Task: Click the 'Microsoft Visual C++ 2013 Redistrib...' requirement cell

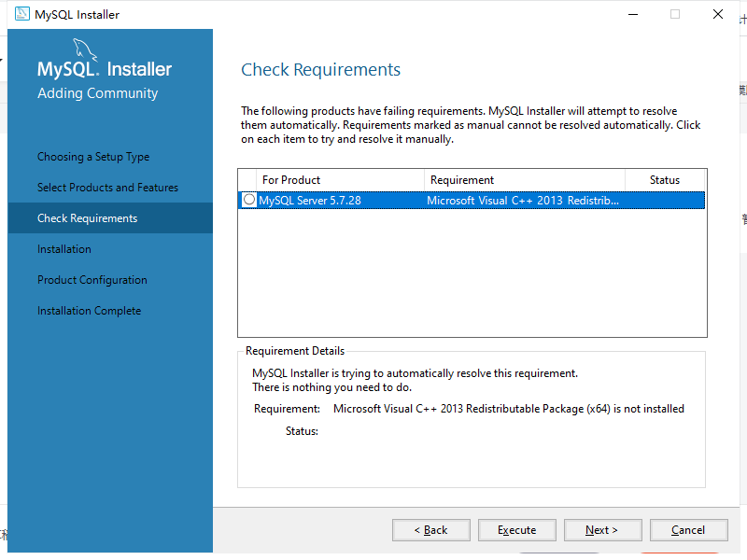Action: click(x=523, y=199)
